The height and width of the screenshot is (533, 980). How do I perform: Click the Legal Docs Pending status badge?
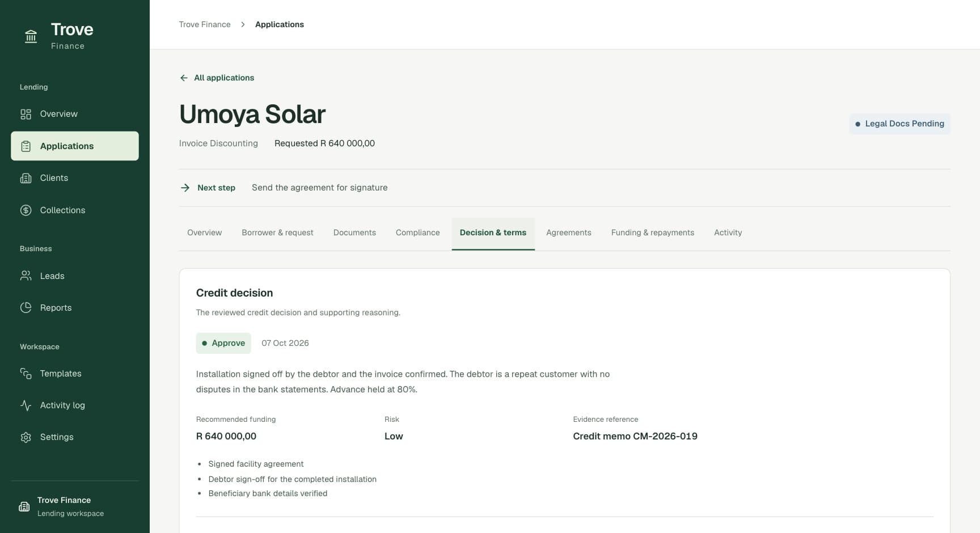point(899,124)
